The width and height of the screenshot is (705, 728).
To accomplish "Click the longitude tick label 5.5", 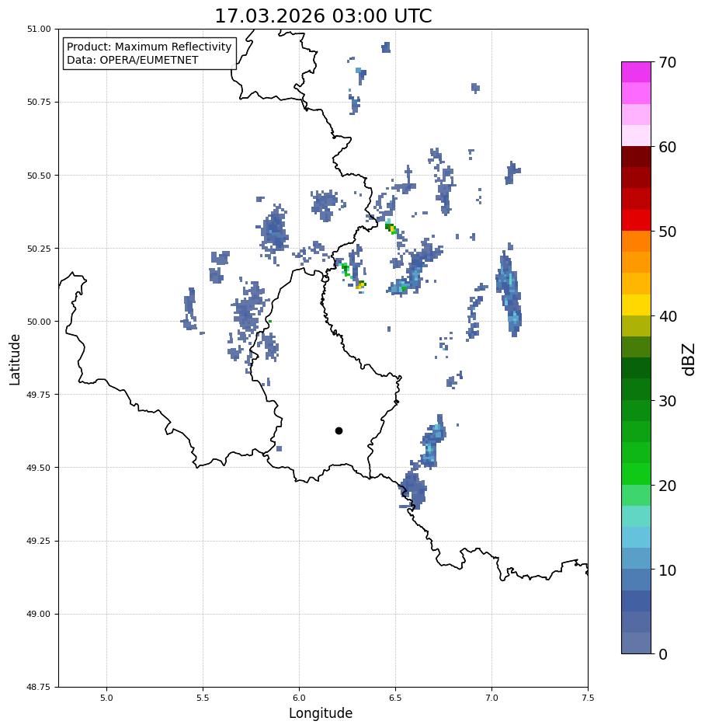I will [203, 698].
